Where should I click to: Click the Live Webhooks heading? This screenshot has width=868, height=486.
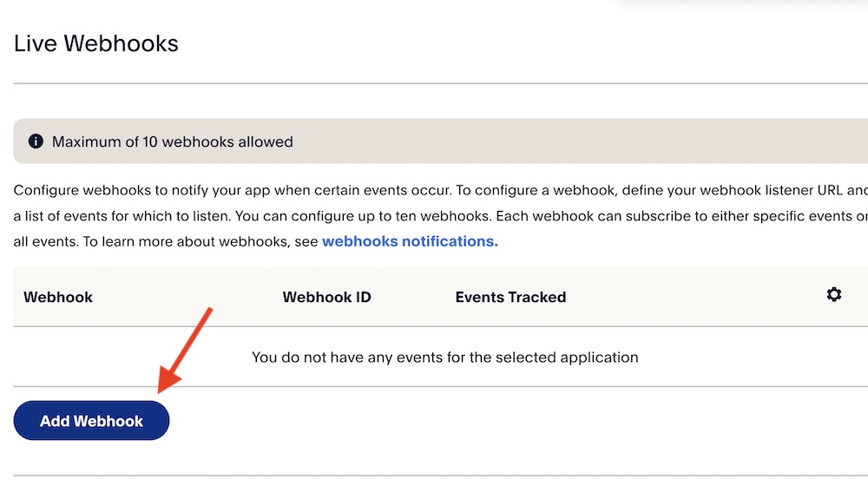(96, 43)
